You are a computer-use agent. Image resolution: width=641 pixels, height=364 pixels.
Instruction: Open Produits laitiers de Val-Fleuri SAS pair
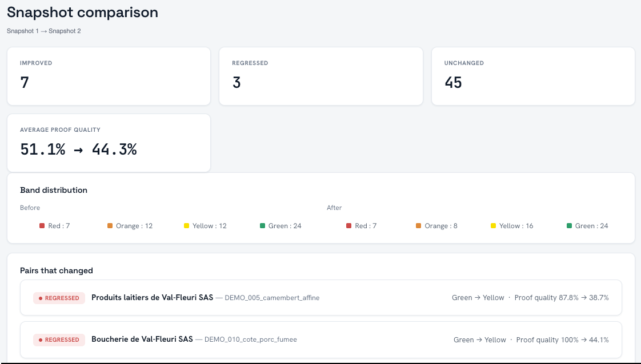click(x=321, y=297)
